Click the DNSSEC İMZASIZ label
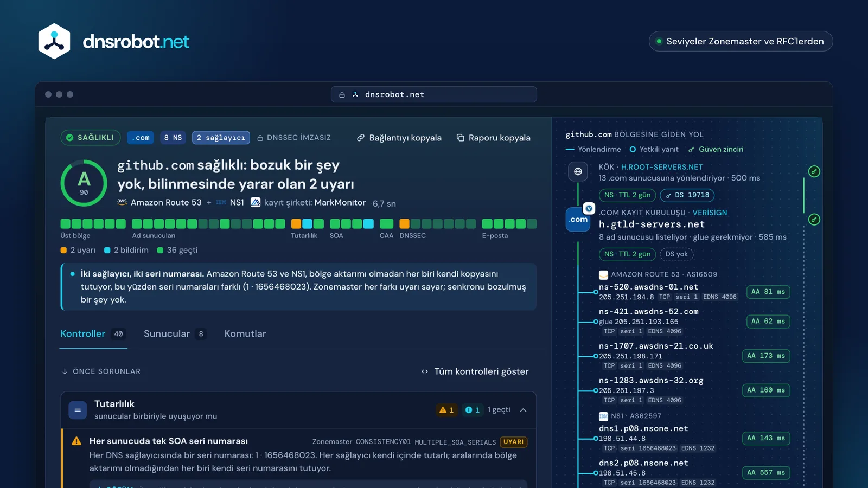Image resolution: width=868 pixels, height=488 pixels. [293, 138]
